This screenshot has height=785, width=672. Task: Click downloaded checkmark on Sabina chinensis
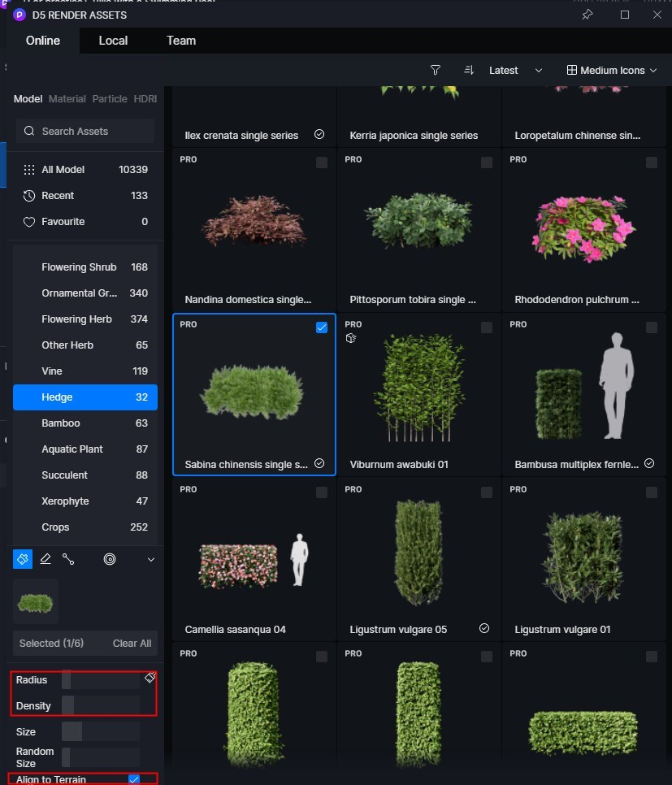click(x=319, y=463)
